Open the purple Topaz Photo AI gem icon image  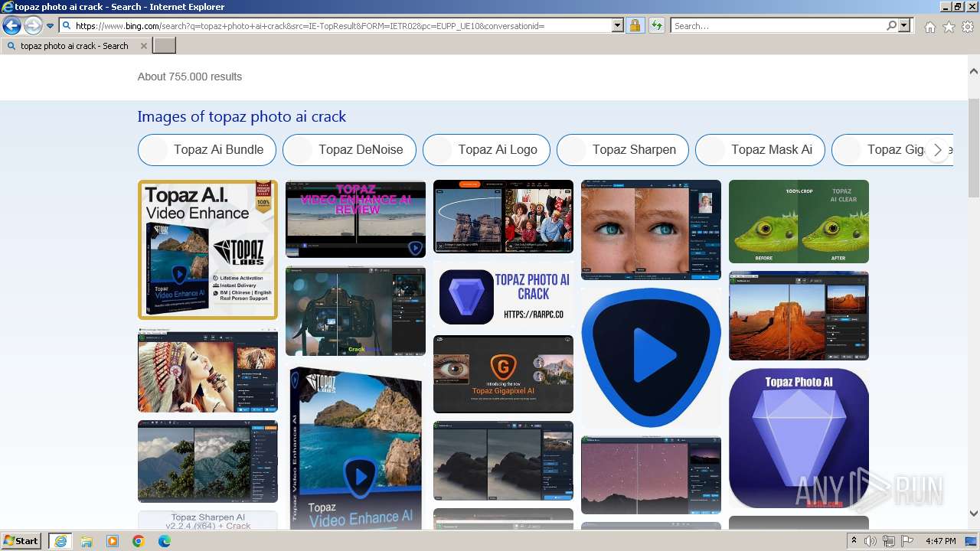[x=799, y=438]
